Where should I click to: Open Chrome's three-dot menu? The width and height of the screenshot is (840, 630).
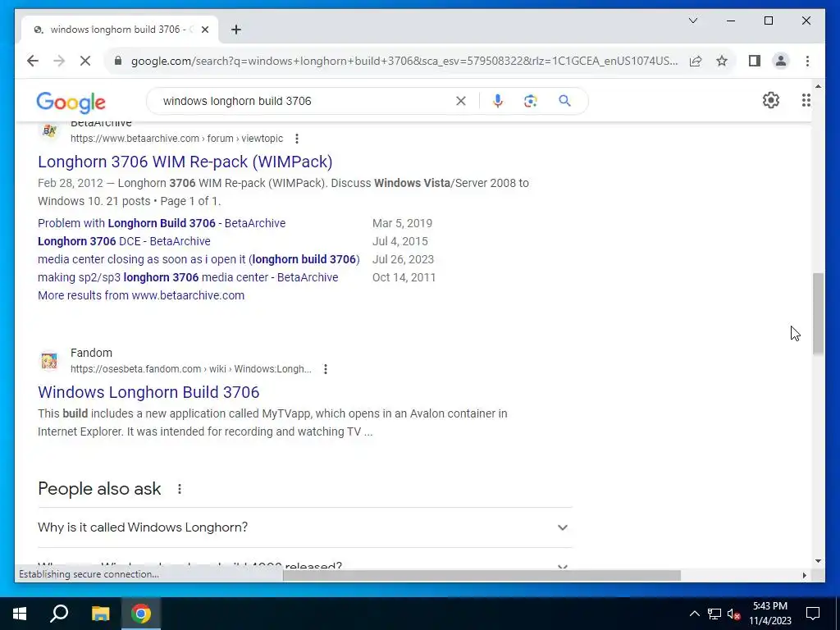tap(807, 61)
